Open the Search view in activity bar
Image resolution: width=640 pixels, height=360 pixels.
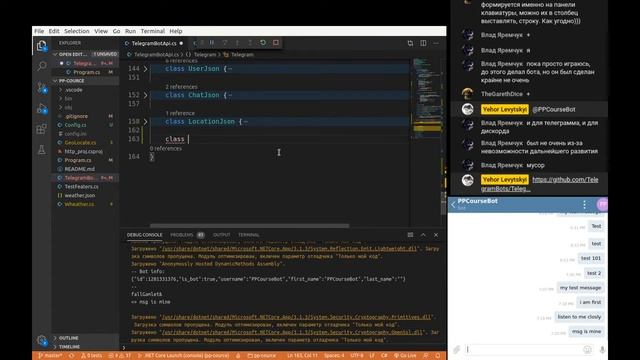pyautogui.click(x=42, y=66)
